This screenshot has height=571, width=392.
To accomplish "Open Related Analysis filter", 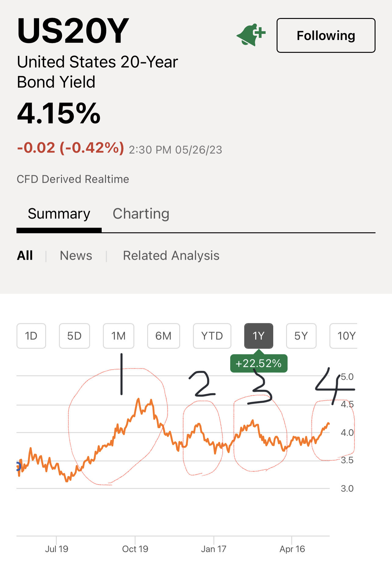I will point(171,255).
